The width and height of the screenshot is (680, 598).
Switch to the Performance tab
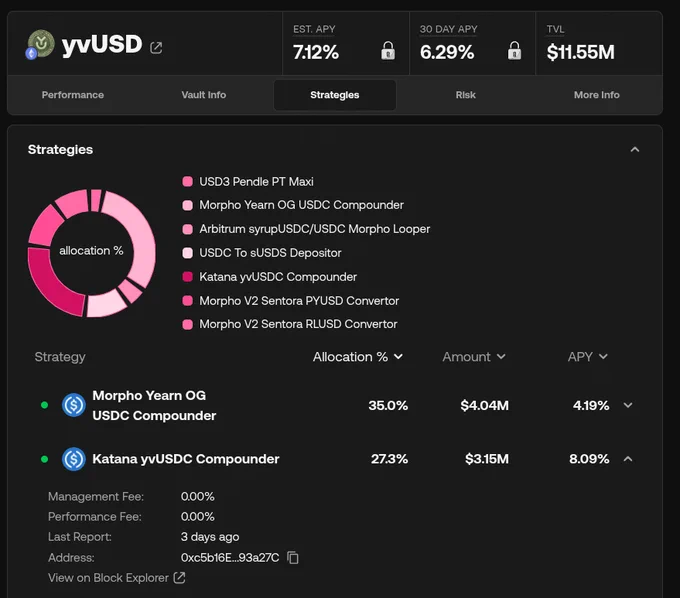pos(73,95)
